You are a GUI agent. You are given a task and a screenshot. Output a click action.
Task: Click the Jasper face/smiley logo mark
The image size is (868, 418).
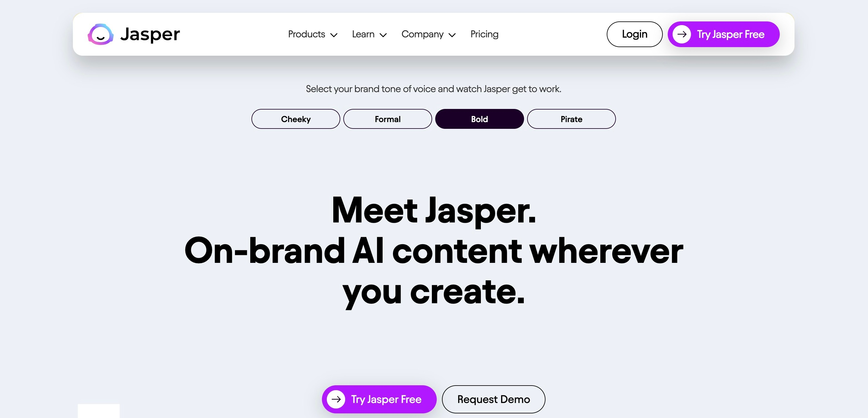click(x=101, y=34)
